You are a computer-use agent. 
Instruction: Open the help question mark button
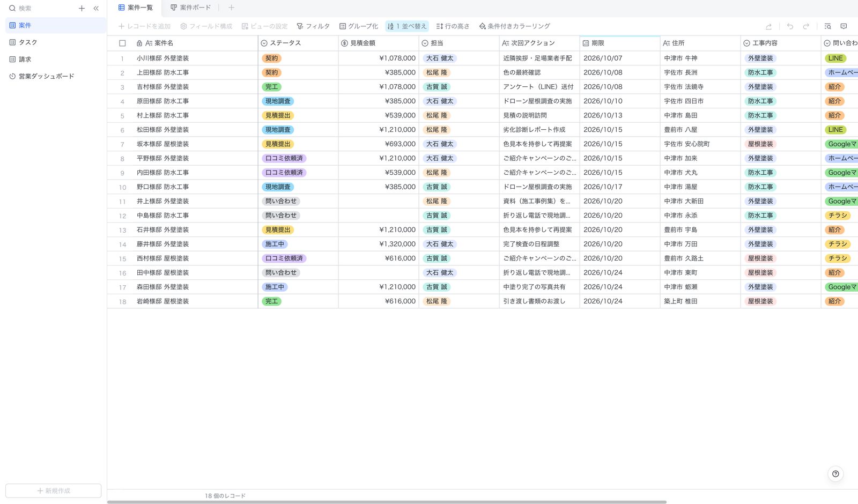pyautogui.click(x=835, y=473)
